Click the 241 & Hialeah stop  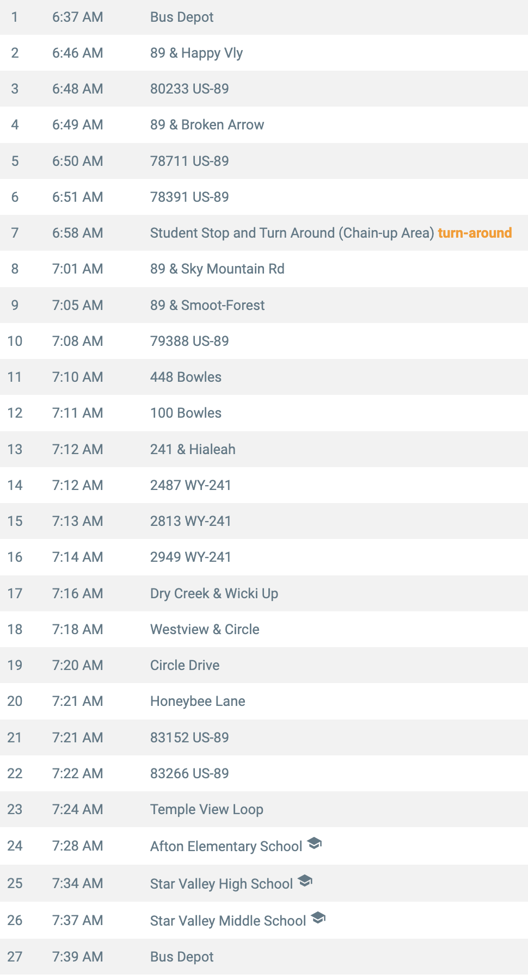pyautogui.click(x=264, y=449)
